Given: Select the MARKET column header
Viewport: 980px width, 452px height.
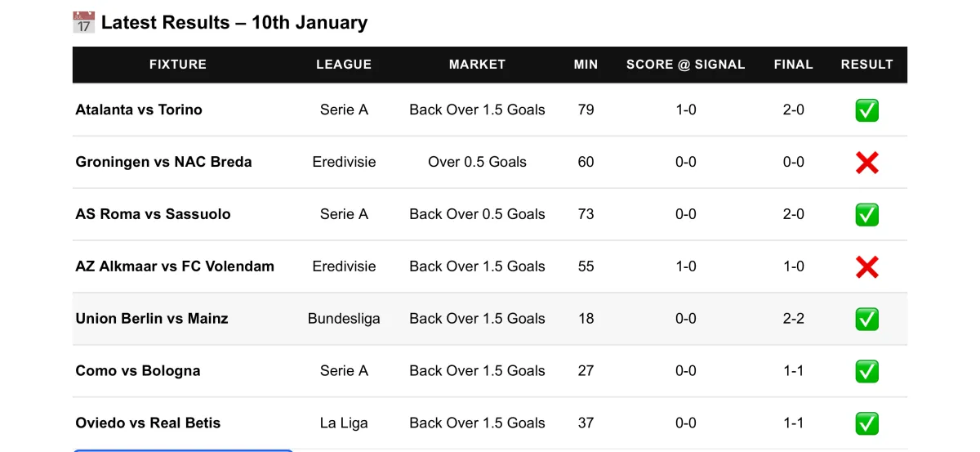Looking at the screenshot, I should (x=477, y=65).
